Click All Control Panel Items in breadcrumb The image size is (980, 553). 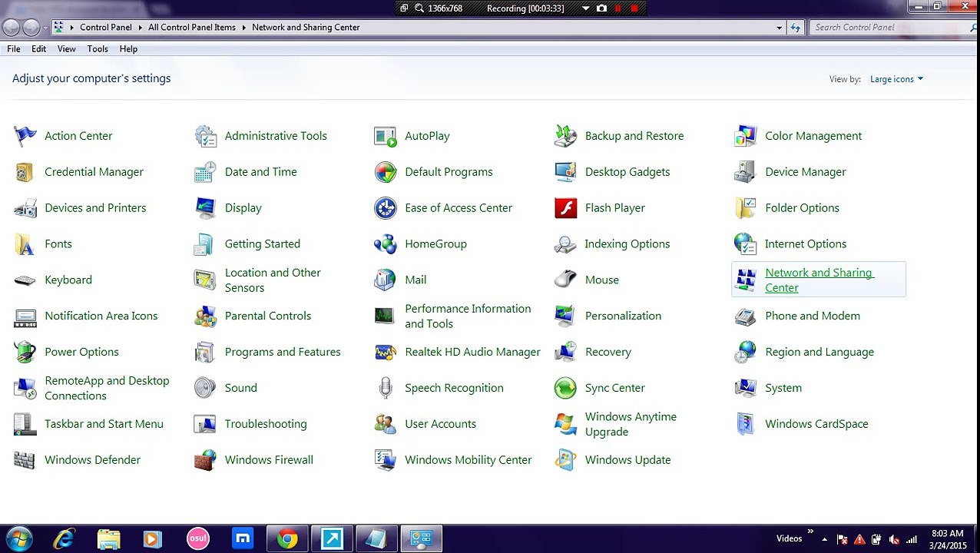pyautogui.click(x=192, y=28)
